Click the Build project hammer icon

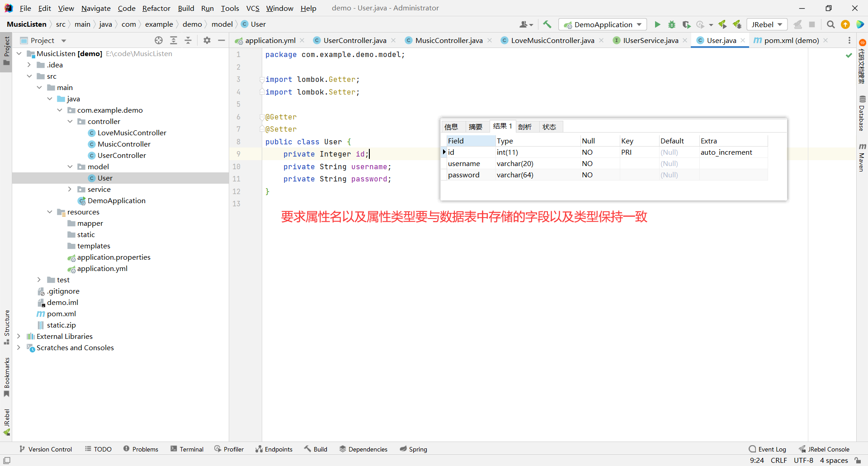pos(547,24)
